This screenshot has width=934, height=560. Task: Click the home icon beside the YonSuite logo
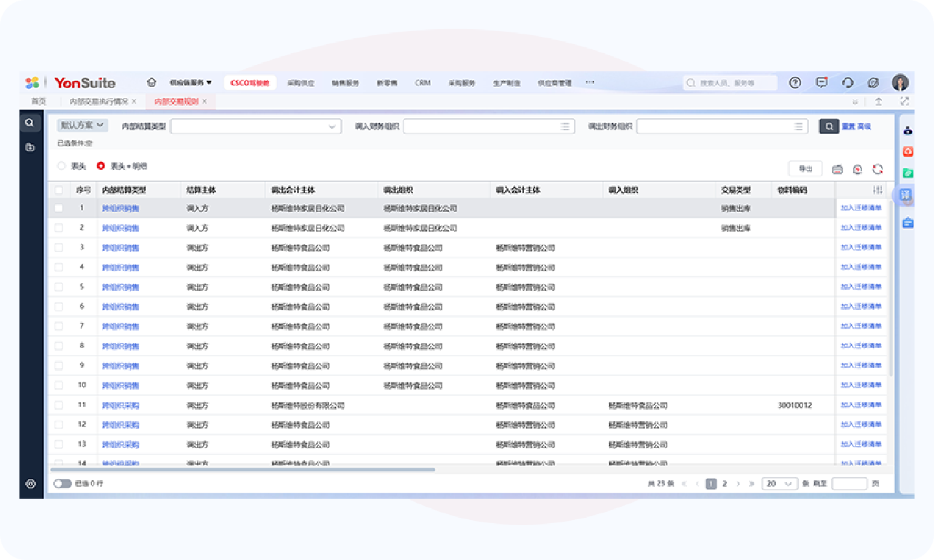point(152,82)
